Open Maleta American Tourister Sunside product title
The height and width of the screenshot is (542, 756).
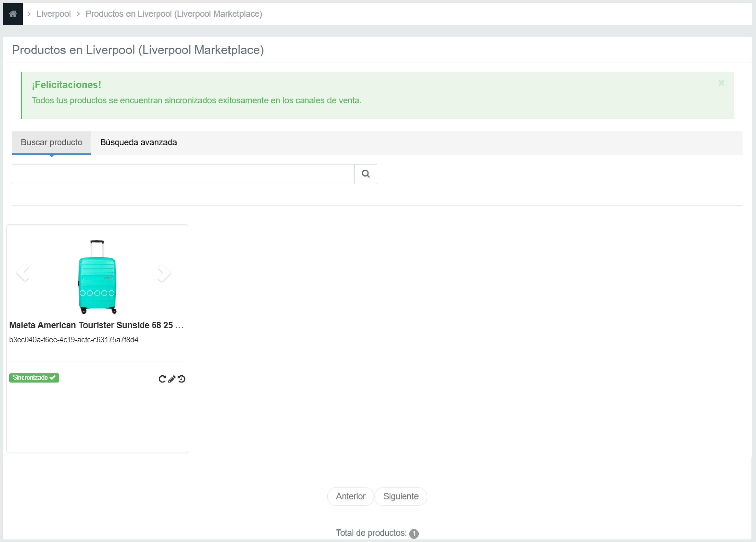96,325
